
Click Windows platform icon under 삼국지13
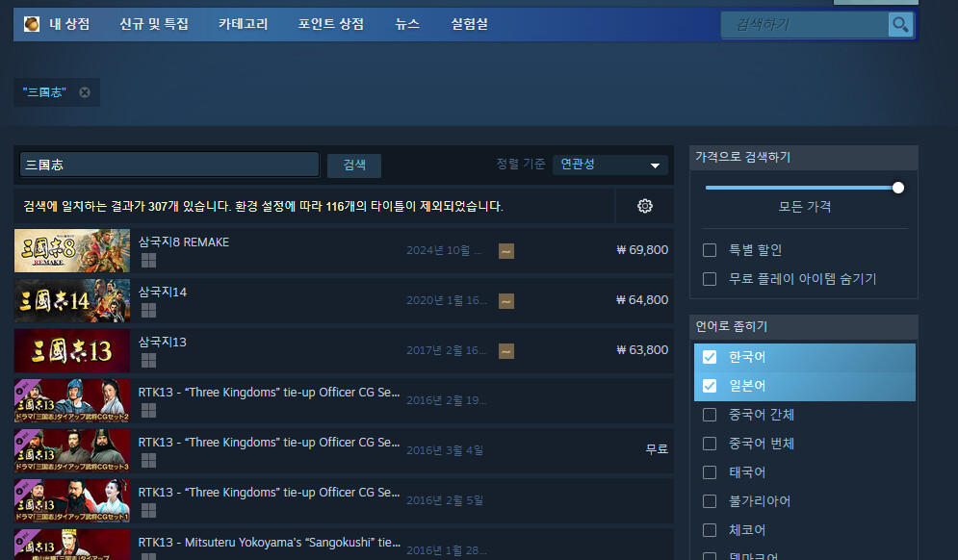(148, 361)
